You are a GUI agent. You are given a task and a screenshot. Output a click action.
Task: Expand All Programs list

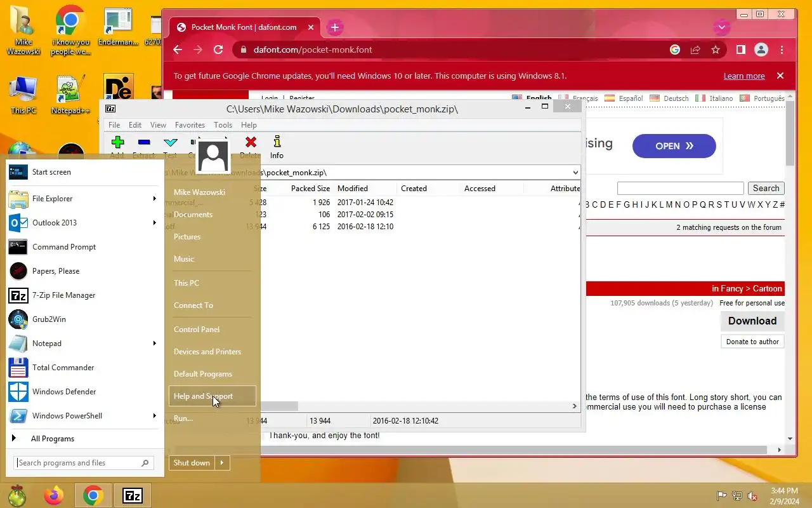coord(84,439)
